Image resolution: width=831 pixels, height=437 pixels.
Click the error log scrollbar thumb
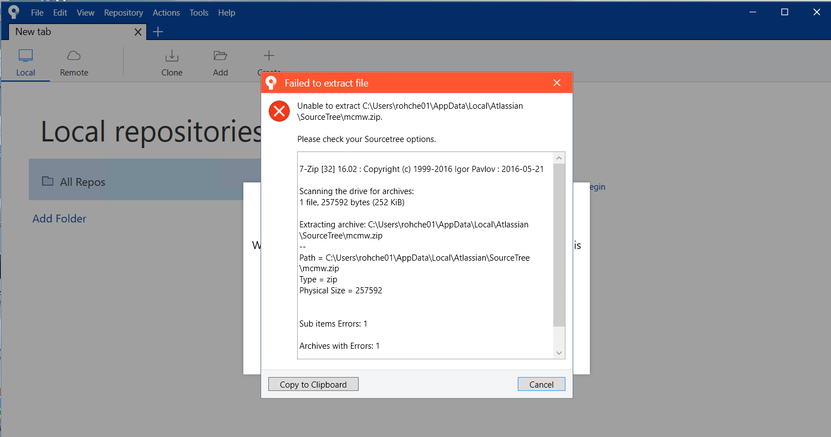click(x=559, y=245)
